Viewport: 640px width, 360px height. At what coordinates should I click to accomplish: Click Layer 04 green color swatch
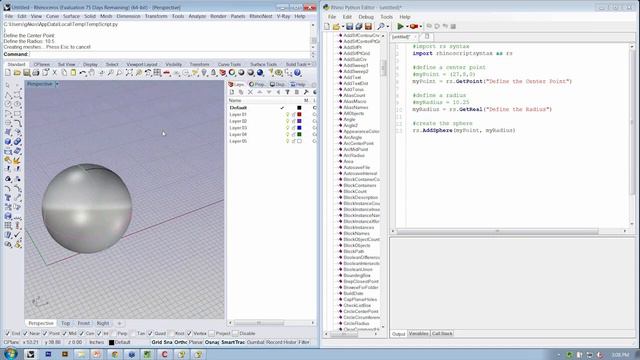[x=299, y=134]
